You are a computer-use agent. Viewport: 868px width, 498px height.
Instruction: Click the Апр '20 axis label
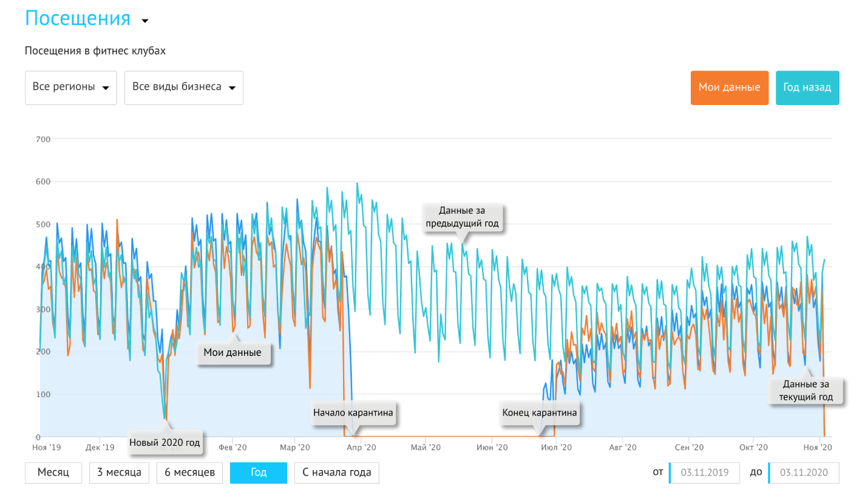tap(362, 448)
